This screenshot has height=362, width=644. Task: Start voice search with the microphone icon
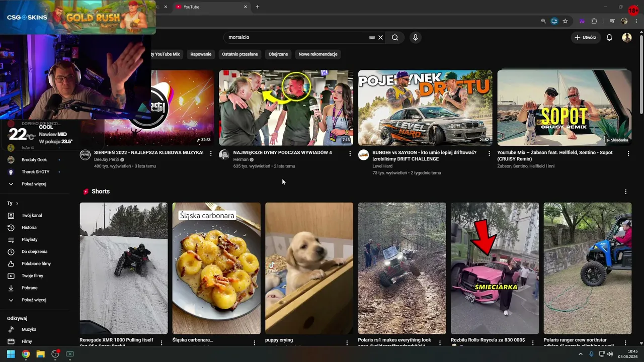pos(416,37)
